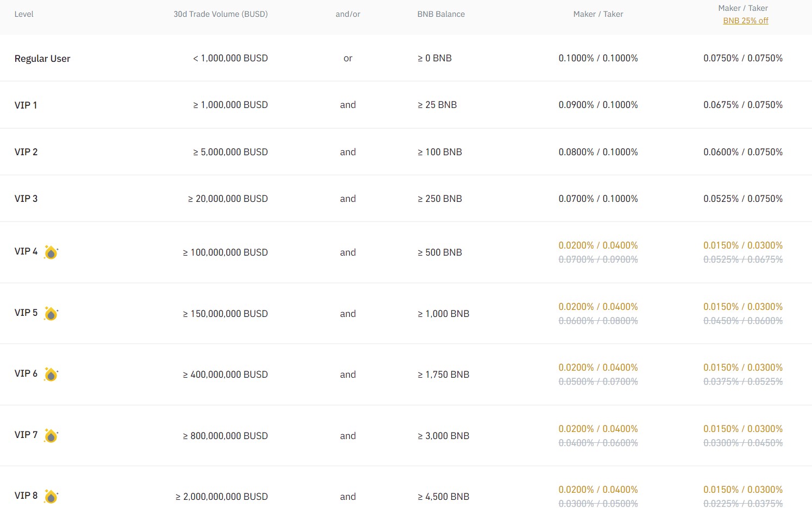Click the VIP 4 liquidity drop icon
The height and width of the screenshot is (508, 812).
(51, 252)
